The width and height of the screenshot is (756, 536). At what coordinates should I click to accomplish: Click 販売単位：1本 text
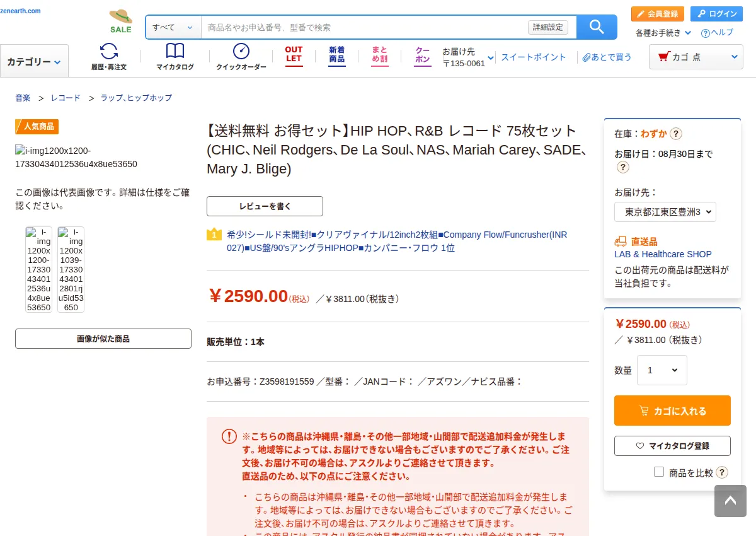click(236, 342)
